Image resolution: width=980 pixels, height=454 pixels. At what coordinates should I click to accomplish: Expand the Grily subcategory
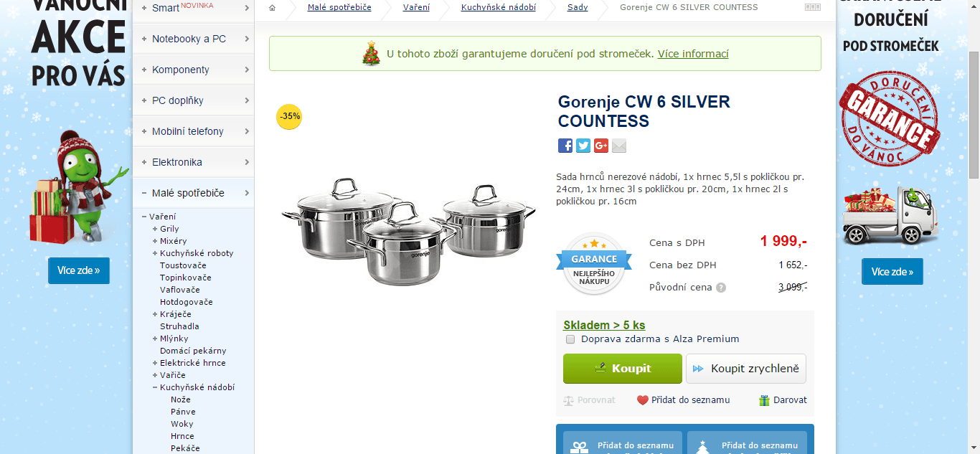[155, 229]
